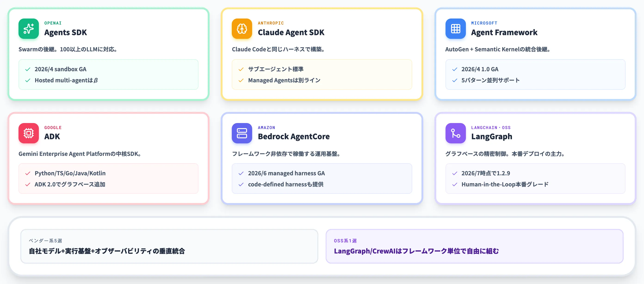Select the 'ANTHROPIC' vendor label
This screenshot has width=644, height=284.
pos(271,23)
